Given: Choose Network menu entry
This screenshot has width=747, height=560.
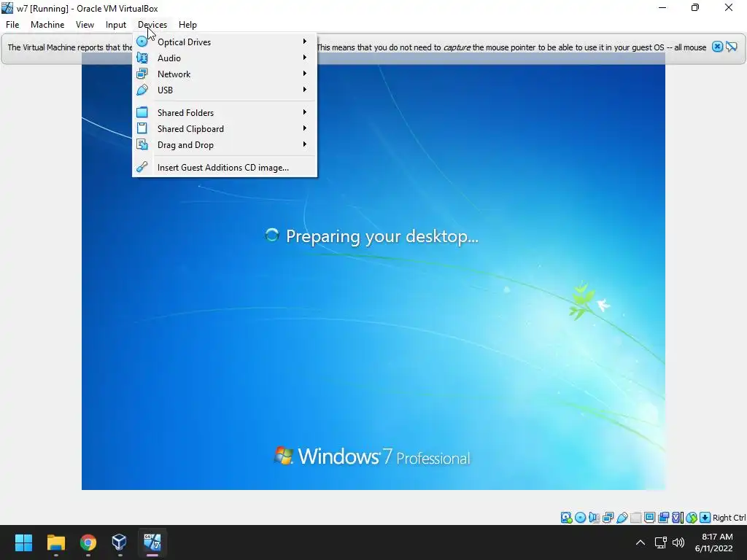Looking at the screenshot, I should (225, 74).
